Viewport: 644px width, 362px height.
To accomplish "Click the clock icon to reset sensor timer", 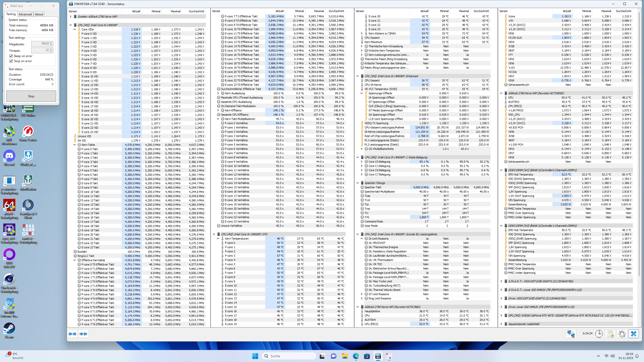I will pyautogui.click(x=599, y=334).
